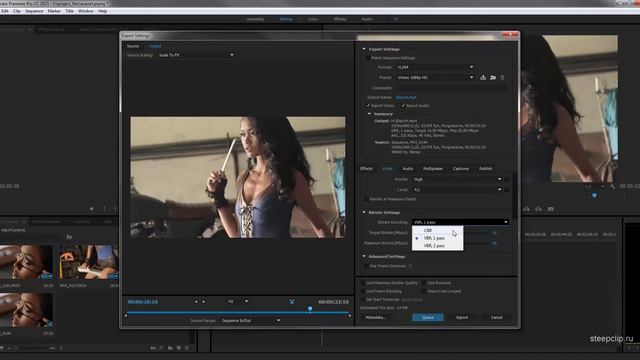The image size is (640, 360).
Task: Click the Set Out Point icon
Action: coord(204,302)
